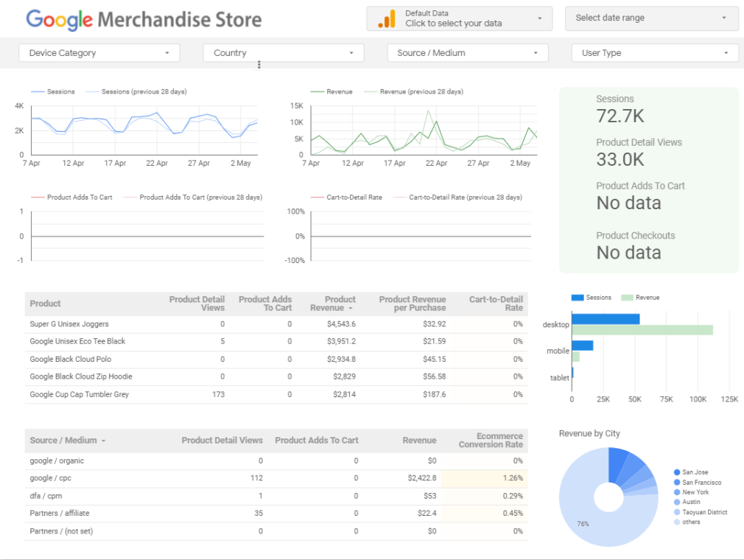744x560 pixels.
Task: Select the google / organic source row
Action: tap(276, 461)
